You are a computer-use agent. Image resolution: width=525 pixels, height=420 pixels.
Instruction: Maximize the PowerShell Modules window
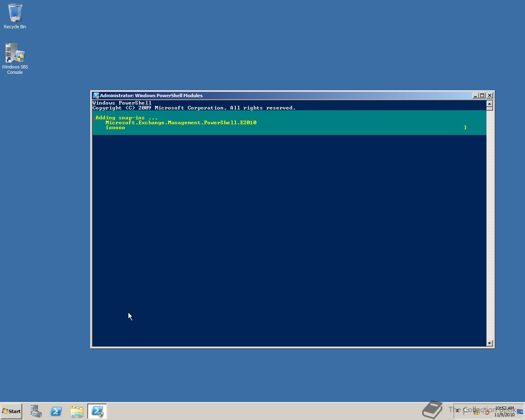tap(482, 96)
